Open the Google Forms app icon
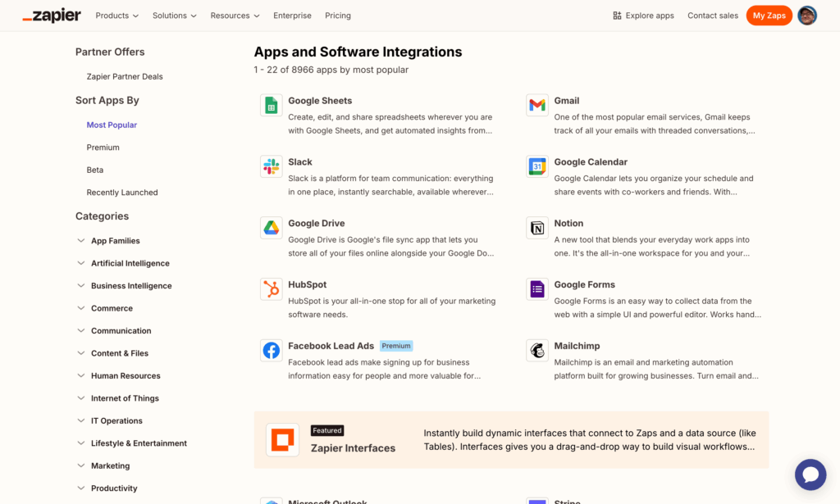The width and height of the screenshot is (840, 504). tap(536, 289)
